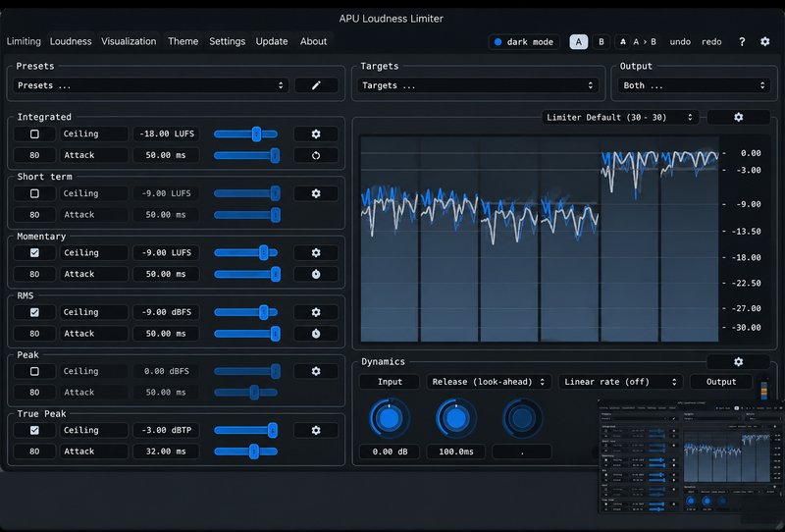Disable True Peak ceiling checkbox
The image size is (785, 532).
(x=34, y=430)
